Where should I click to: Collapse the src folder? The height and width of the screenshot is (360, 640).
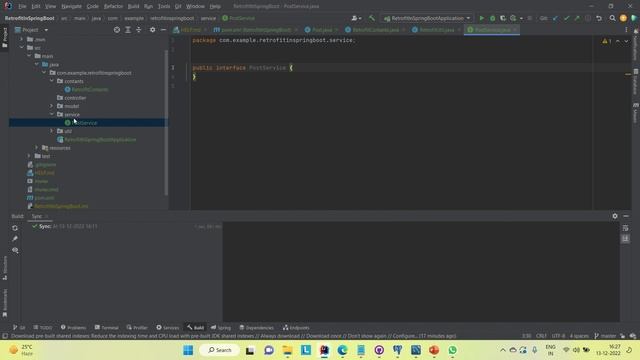pos(22,48)
